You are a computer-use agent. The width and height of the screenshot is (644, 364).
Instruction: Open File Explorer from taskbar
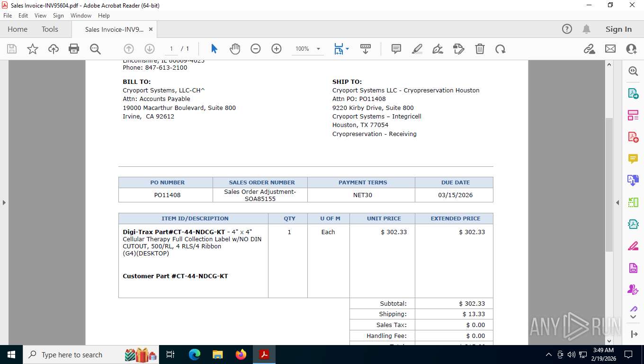pos(218,355)
